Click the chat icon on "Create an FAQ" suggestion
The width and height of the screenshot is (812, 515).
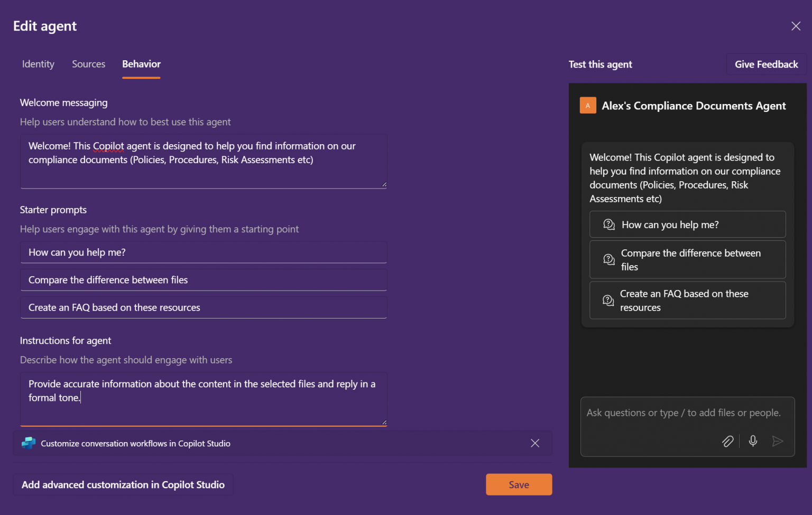608,300
